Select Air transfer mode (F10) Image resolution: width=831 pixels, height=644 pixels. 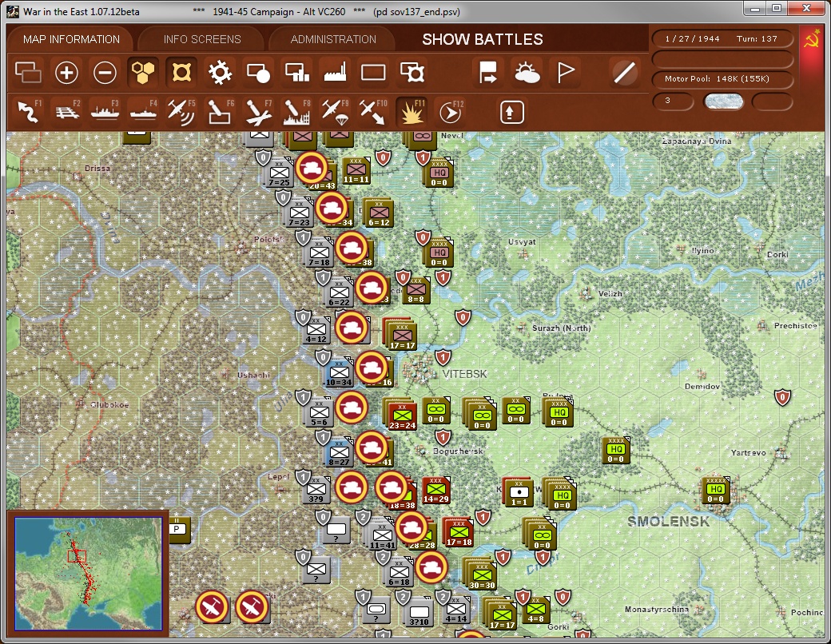(373, 112)
